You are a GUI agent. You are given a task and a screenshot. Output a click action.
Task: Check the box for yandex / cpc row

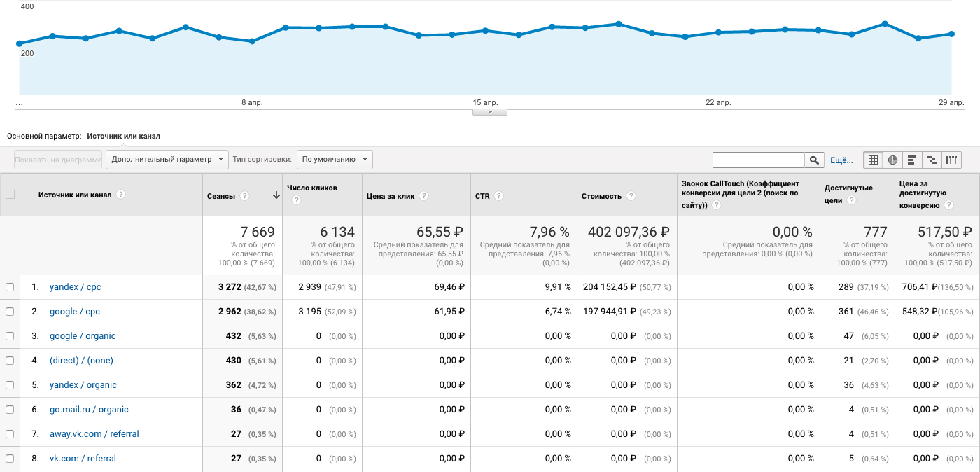pos(10,287)
